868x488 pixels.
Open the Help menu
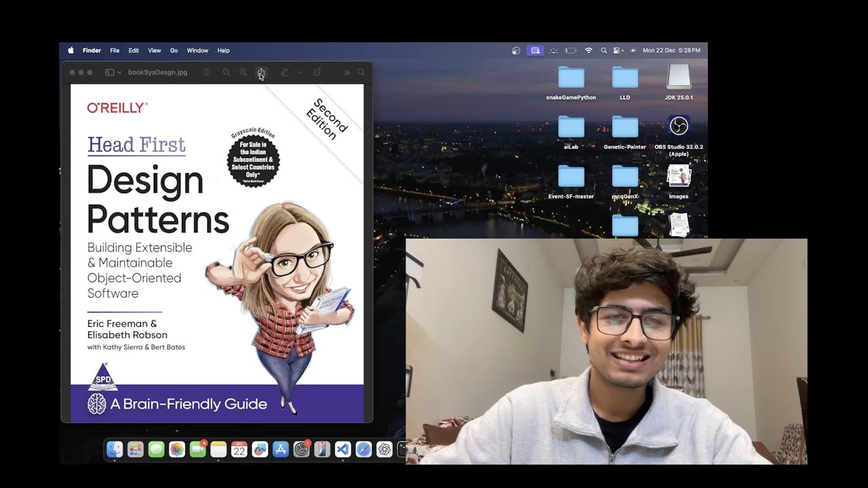tap(224, 50)
